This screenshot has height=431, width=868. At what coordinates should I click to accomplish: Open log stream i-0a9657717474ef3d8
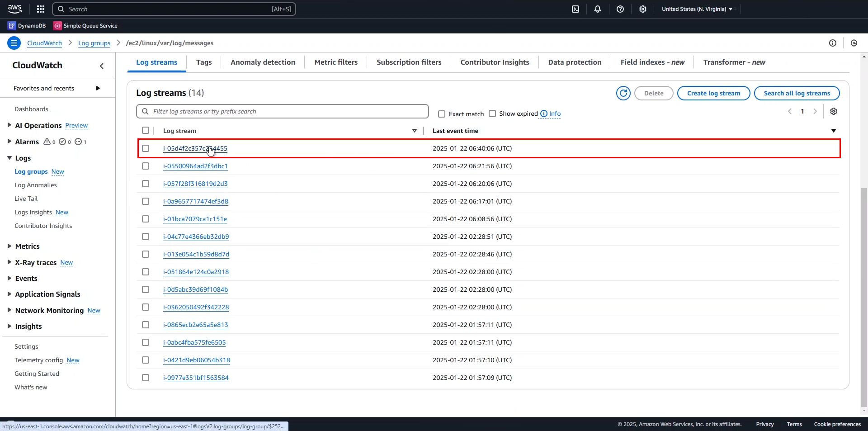(195, 201)
